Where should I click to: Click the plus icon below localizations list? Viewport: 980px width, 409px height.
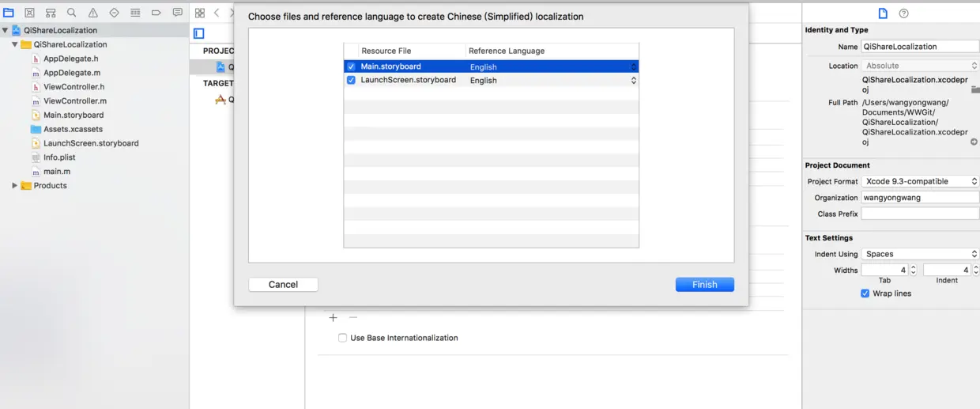coord(333,317)
